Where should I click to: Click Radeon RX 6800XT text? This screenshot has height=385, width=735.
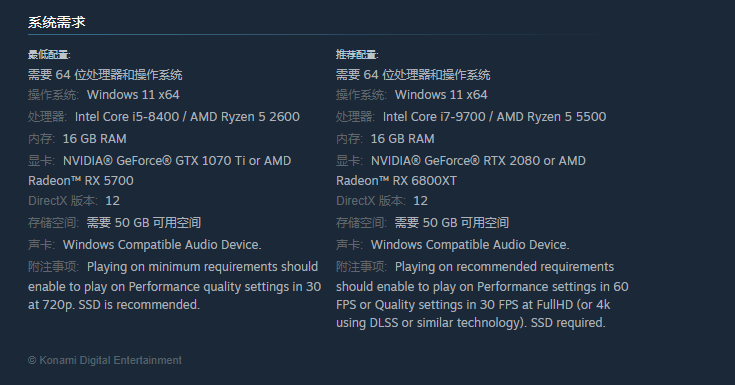pos(396,181)
